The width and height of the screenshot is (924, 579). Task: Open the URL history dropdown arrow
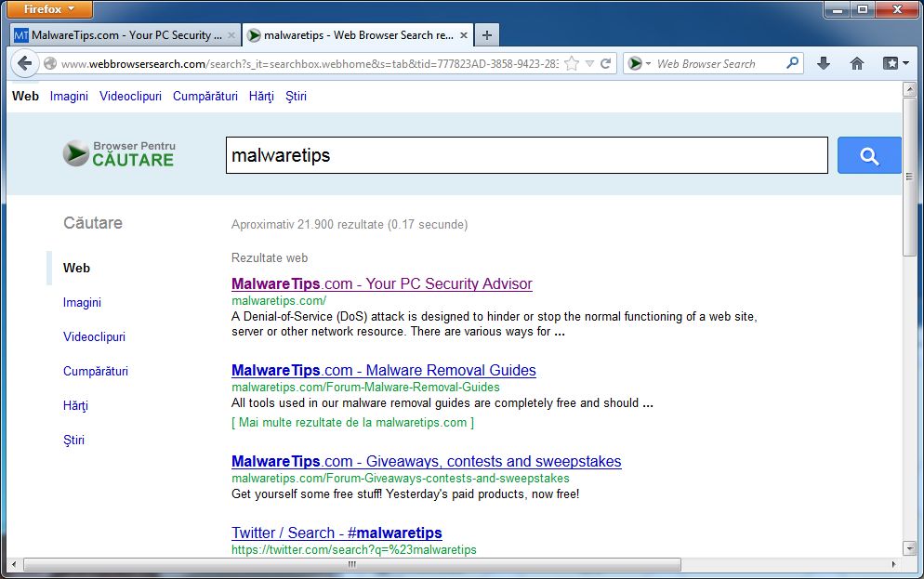[589, 63]
